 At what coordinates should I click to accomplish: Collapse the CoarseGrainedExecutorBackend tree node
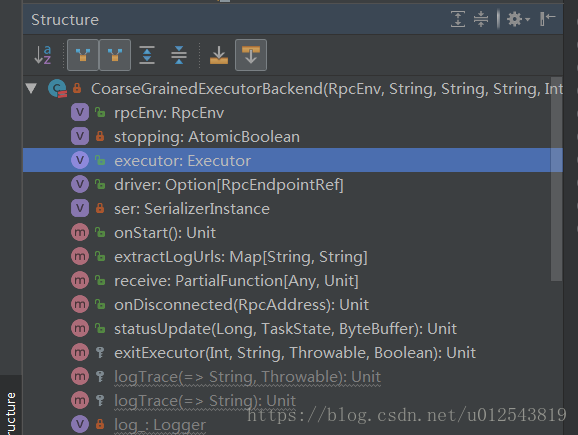[31, 88]
